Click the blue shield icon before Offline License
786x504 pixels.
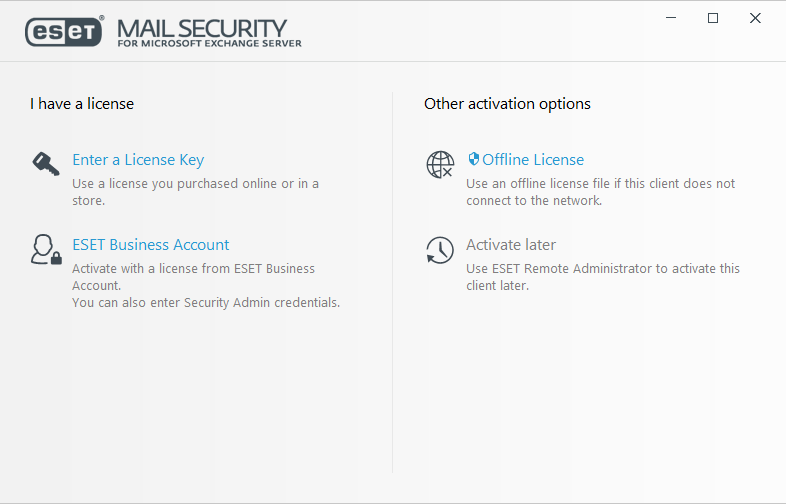pyautogui.click(x=473, y=159)
